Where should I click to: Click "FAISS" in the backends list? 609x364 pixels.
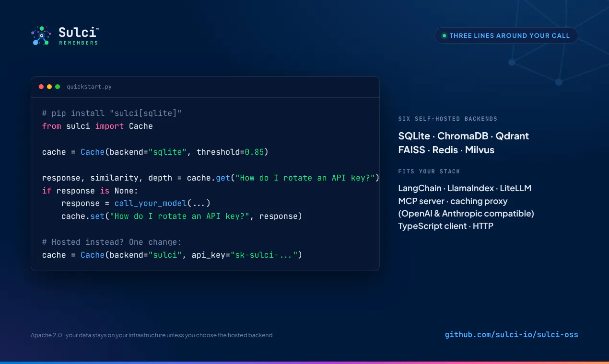click(411, 150)
